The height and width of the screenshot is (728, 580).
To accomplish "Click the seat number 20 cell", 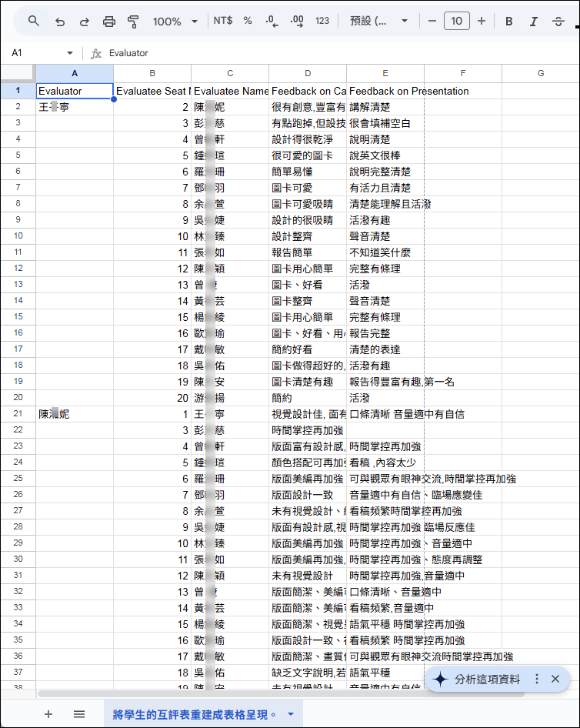I will pyautogui.click(x=152, y=398).
